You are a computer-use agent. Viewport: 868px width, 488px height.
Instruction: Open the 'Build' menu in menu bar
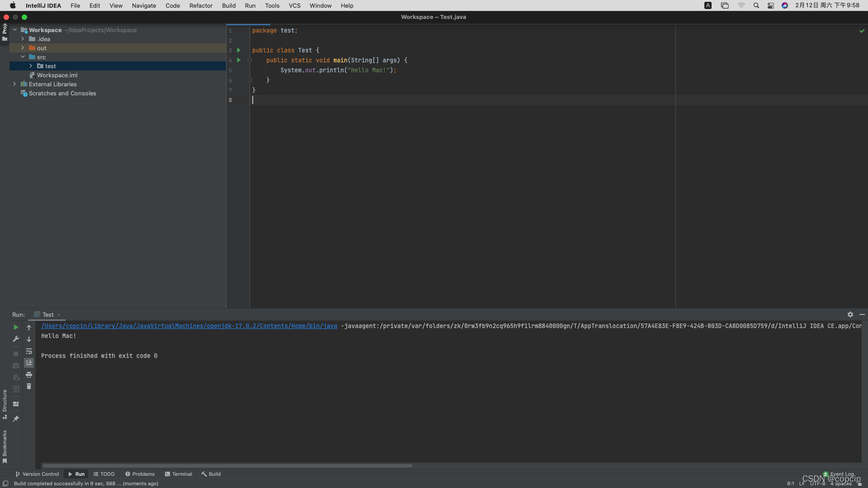tap(228, 5)
